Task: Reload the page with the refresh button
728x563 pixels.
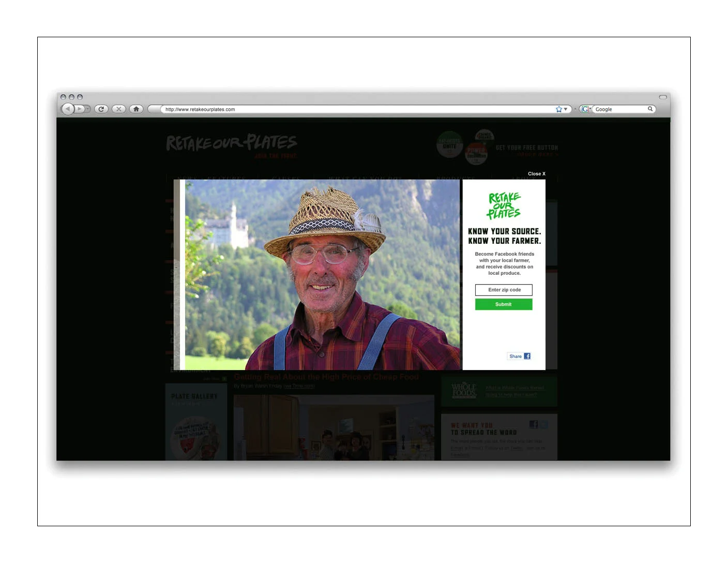Action: (x=101, y=109)
